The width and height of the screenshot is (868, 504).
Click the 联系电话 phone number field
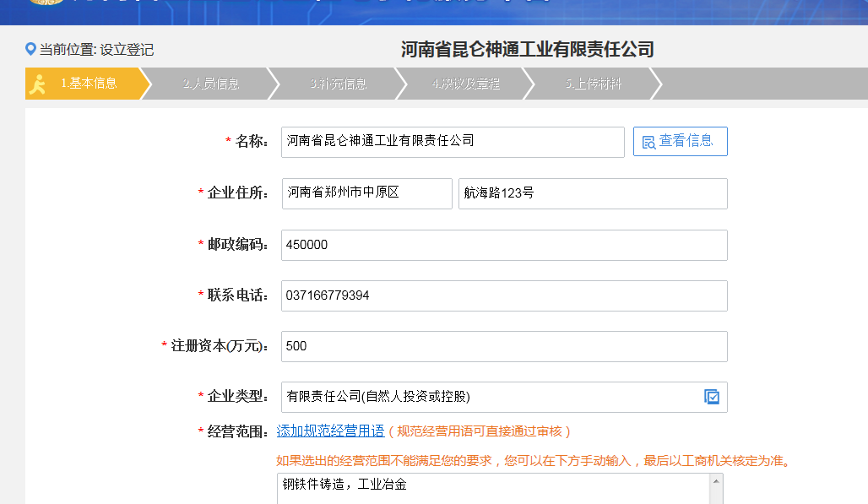click(x=504, y=295)
